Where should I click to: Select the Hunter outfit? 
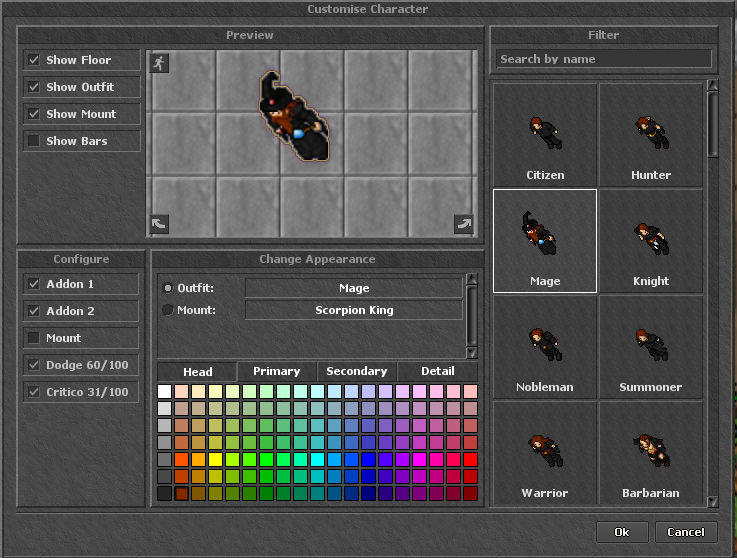pyautogui.click(x=651, y=135)
